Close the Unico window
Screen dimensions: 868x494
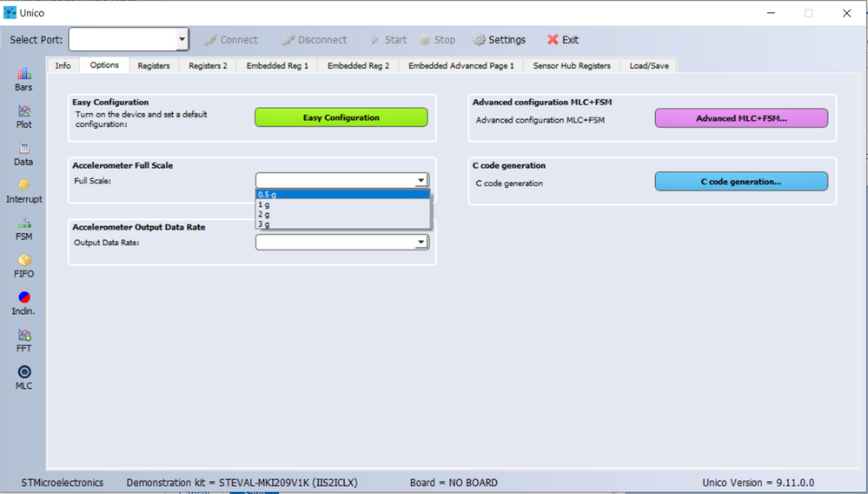click(846, 13)
